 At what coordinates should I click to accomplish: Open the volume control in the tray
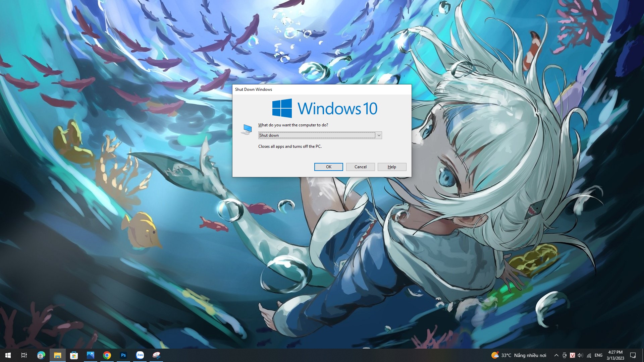pyautogui.click(x=581, y=355)
